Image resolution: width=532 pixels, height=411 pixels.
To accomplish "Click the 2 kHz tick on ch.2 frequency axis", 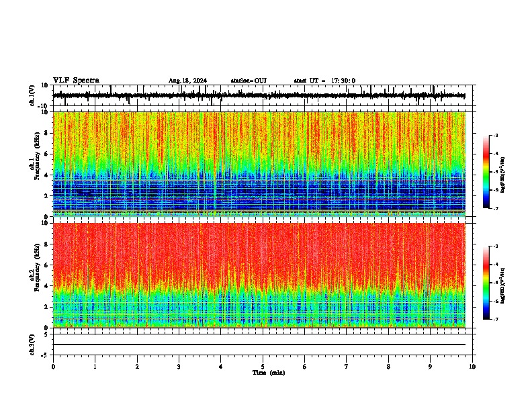I will tap(47, 307).
